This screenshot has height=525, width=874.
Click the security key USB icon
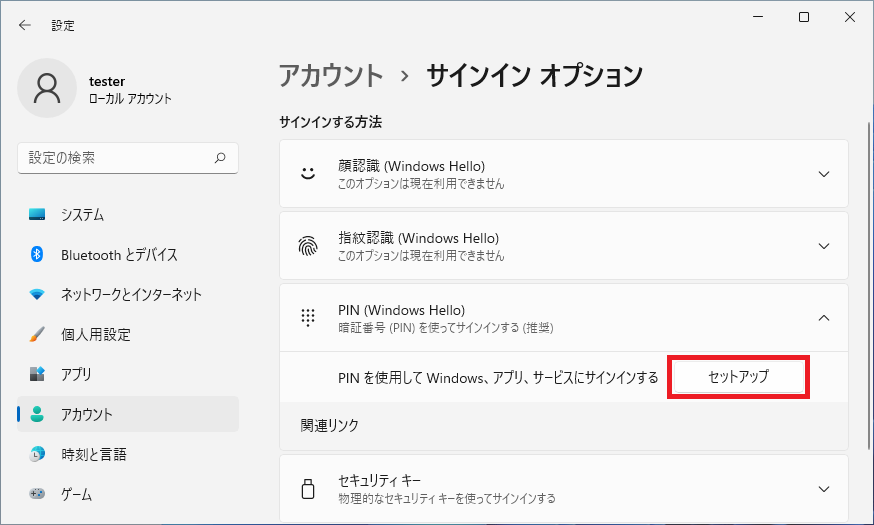pos(308,489)
